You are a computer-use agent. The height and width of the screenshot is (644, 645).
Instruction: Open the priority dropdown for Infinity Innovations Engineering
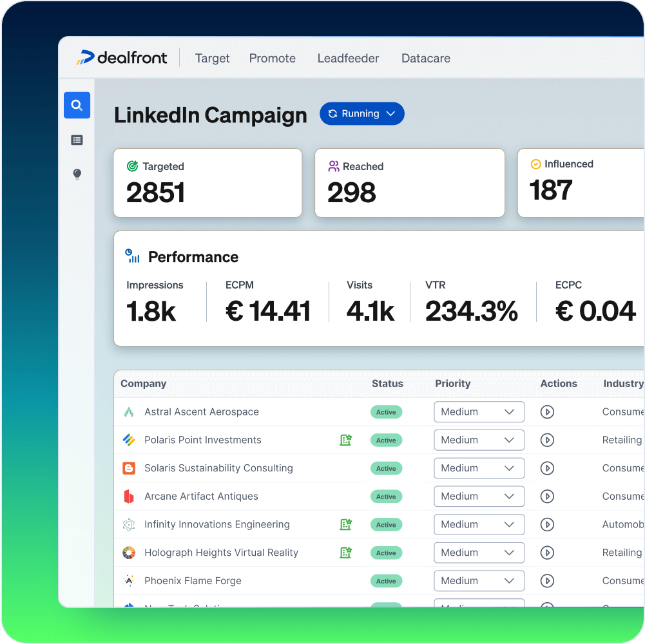pos(479,524)
